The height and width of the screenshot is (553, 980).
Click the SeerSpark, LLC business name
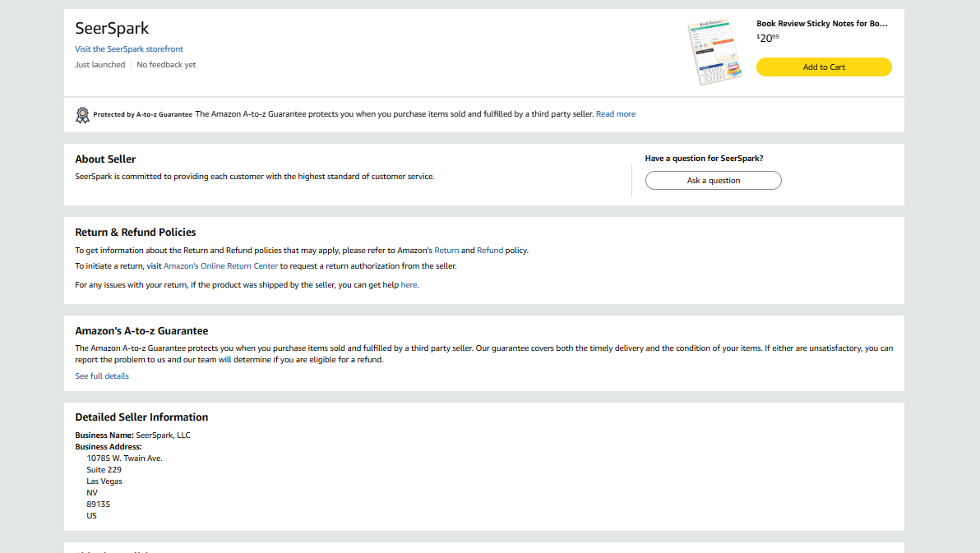pos(163,435)
